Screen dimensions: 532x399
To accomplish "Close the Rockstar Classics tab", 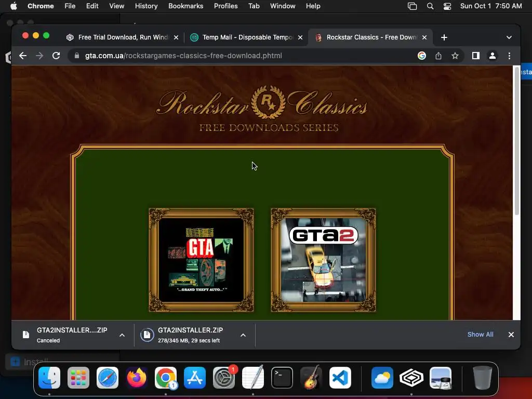I will point(424,37).
